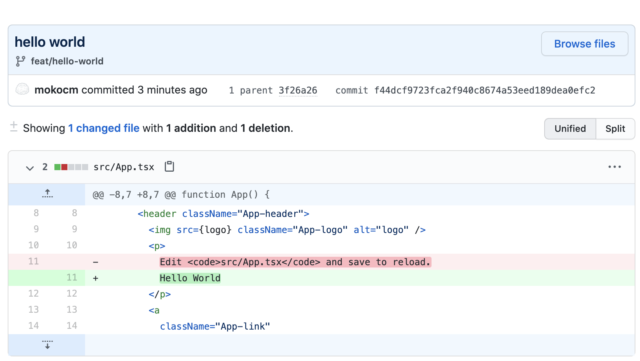This screenshot has height=361, width=640.
Task: Click the deleted line 11 number
Action: [33, 261]
